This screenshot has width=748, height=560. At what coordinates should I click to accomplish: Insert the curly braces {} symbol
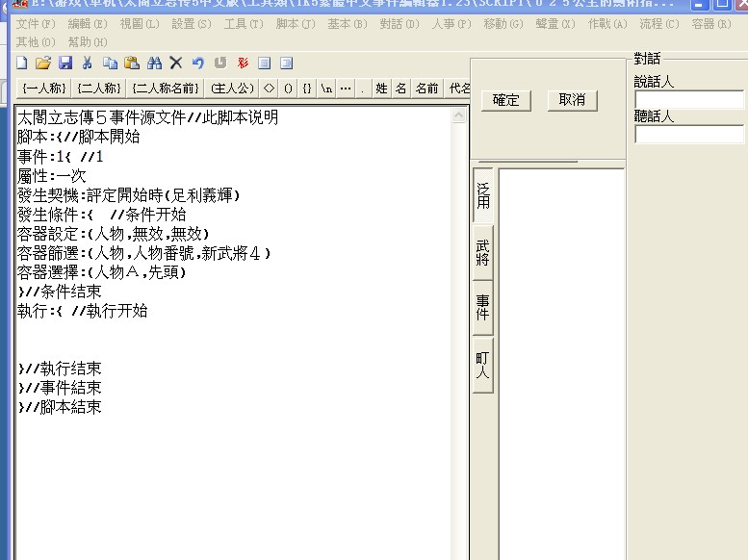[x=307, y=89]
